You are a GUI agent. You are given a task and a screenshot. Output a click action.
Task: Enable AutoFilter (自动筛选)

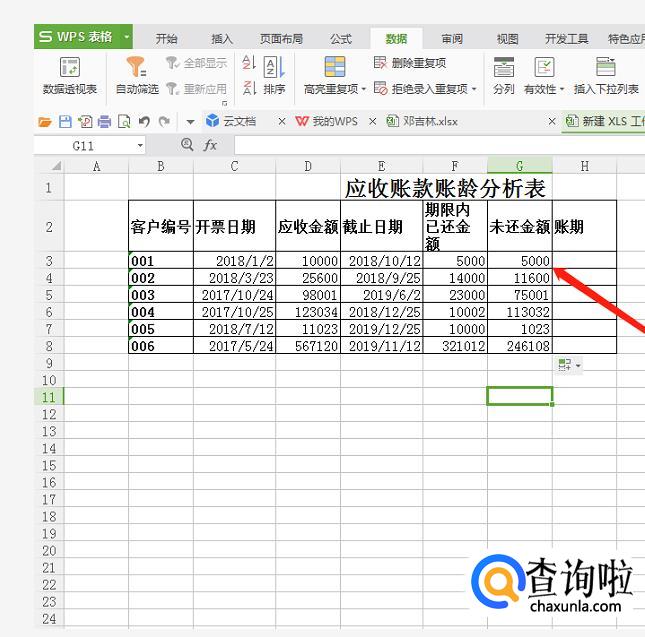coord(137,77)
